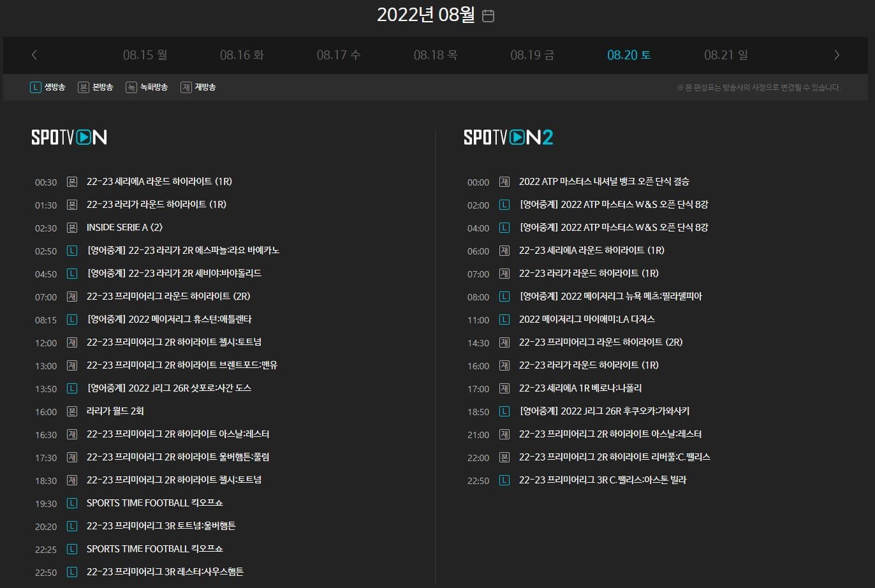Select the 08.15 월 date tab
Screen dimensions: 875x588
pyautogui.click(x=145, y=55)
